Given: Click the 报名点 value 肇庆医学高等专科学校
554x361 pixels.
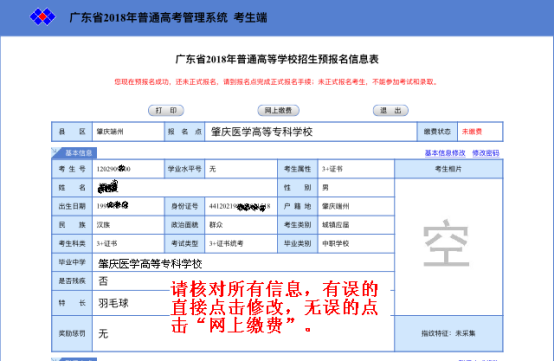Looking at the screenshot, I should tap(262, 132).
